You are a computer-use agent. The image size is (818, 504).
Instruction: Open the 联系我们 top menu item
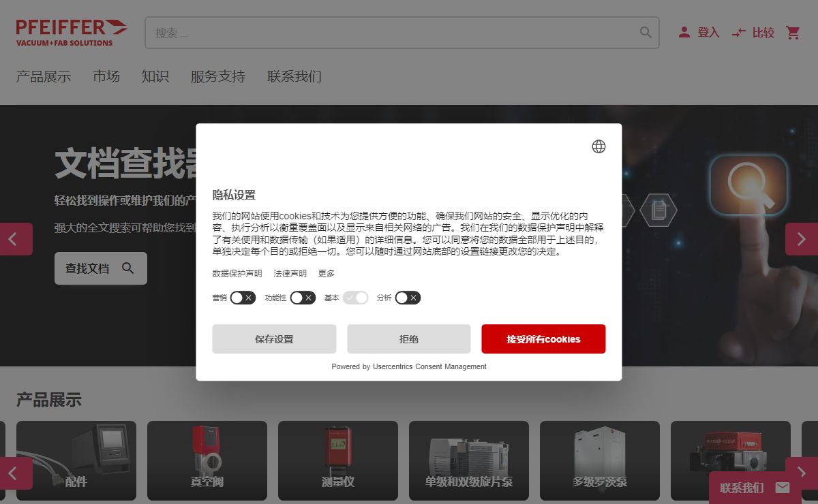(294, 76)
